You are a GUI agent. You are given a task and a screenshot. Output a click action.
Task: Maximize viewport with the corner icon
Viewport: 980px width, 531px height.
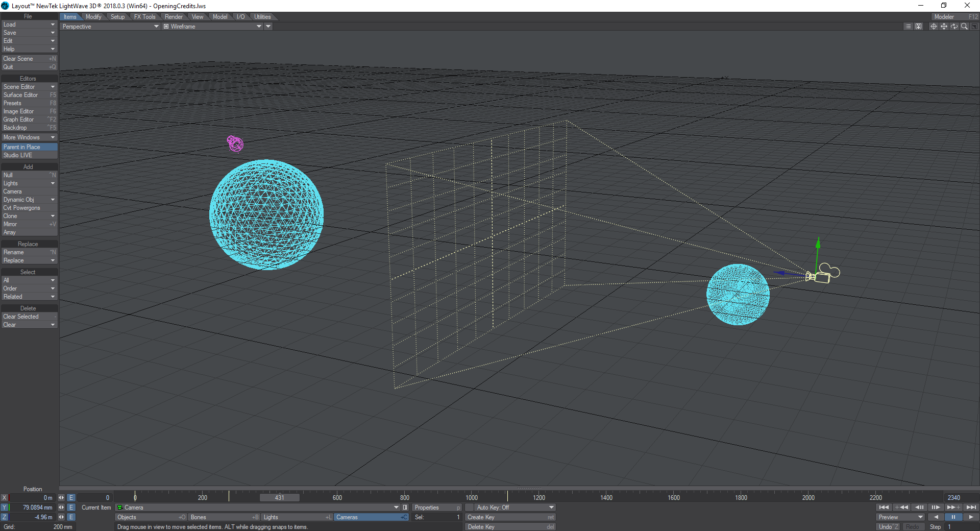974,27
